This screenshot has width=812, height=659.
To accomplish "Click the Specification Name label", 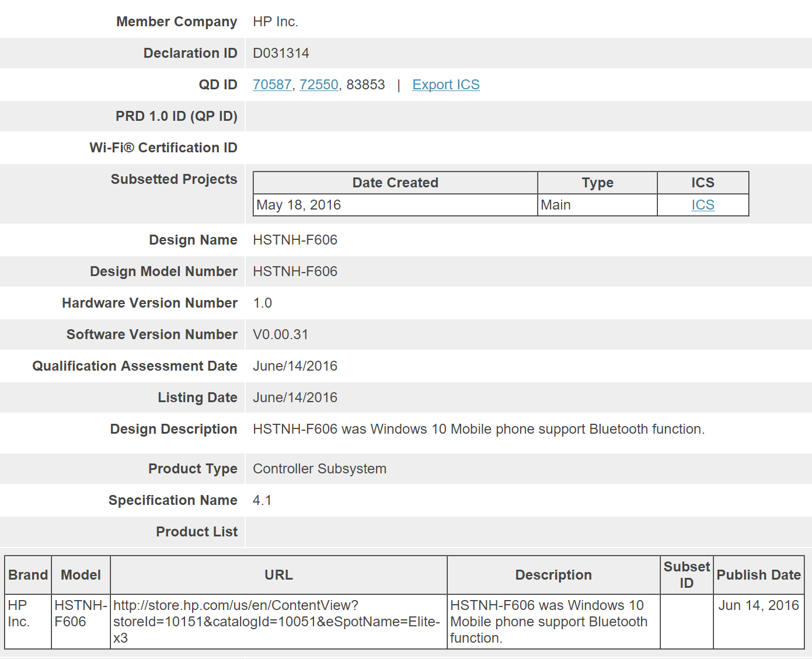I will tap(173, 500).
